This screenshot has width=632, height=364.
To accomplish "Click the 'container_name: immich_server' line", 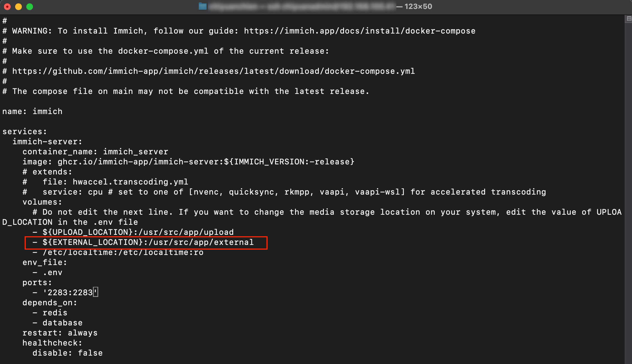I will point(95,152).
